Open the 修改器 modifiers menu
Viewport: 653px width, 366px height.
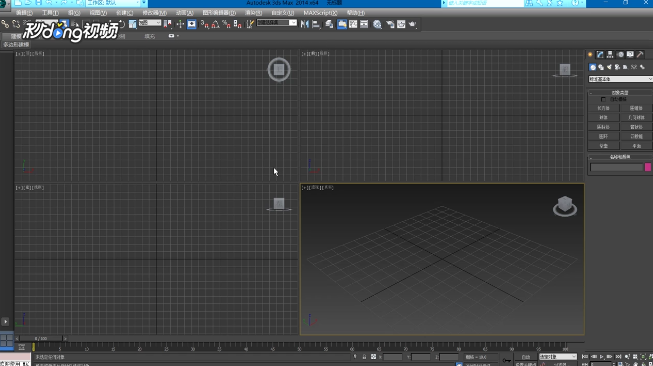(x=155, y=13)
